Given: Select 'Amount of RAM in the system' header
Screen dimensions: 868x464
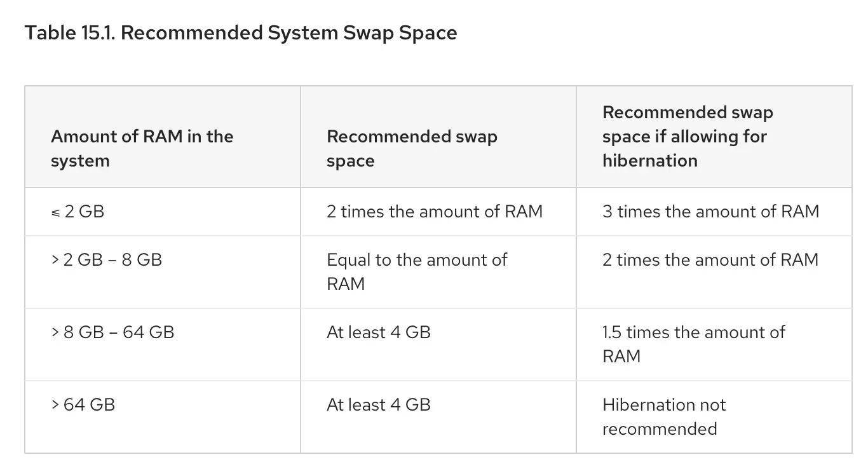Looking at the screenshot, I should tap(142, 148).
